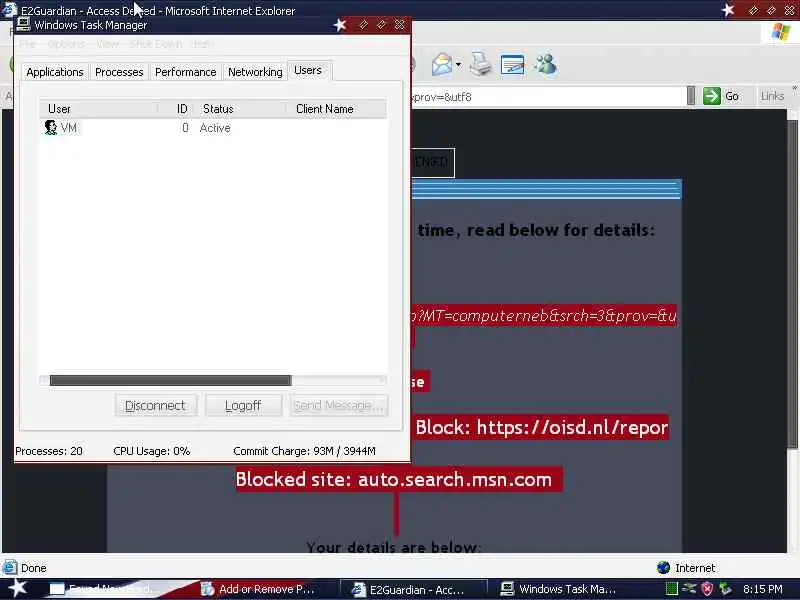Open Task Manager View menu
The width and height of the screenshot is (800, 600).
(107, 44)
